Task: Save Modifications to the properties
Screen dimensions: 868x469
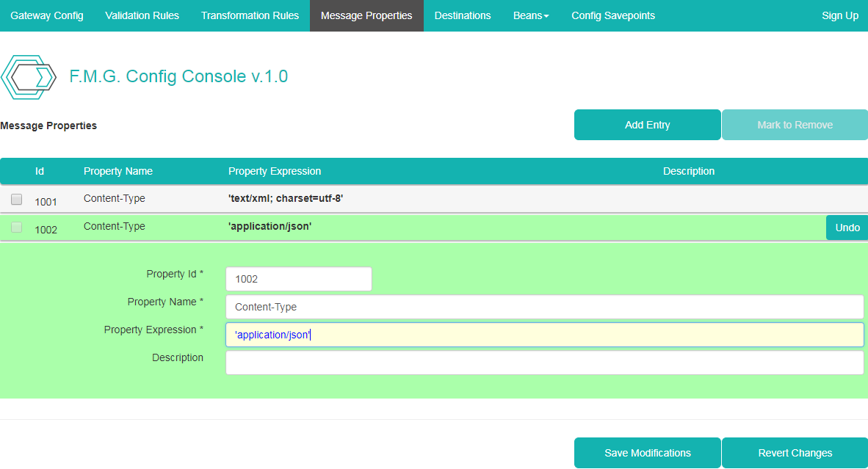Action: [x=647, y=453]
